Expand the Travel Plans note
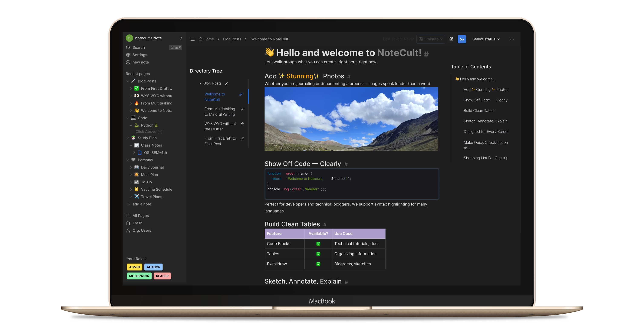The height and width of the screenshot is (325, 644). tap(131, 197)
